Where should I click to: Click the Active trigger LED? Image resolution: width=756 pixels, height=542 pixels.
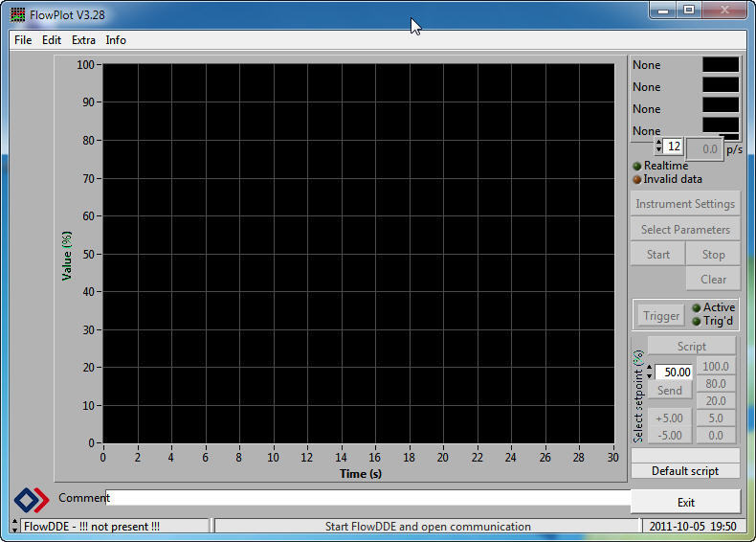pos(697,308)
